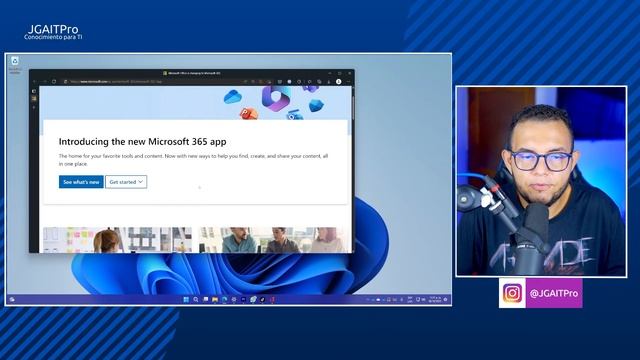Open the Widgets icon at taskbar left
Image resolution: width=640 pixels, height=360 pixels.
tap(12, 300)
